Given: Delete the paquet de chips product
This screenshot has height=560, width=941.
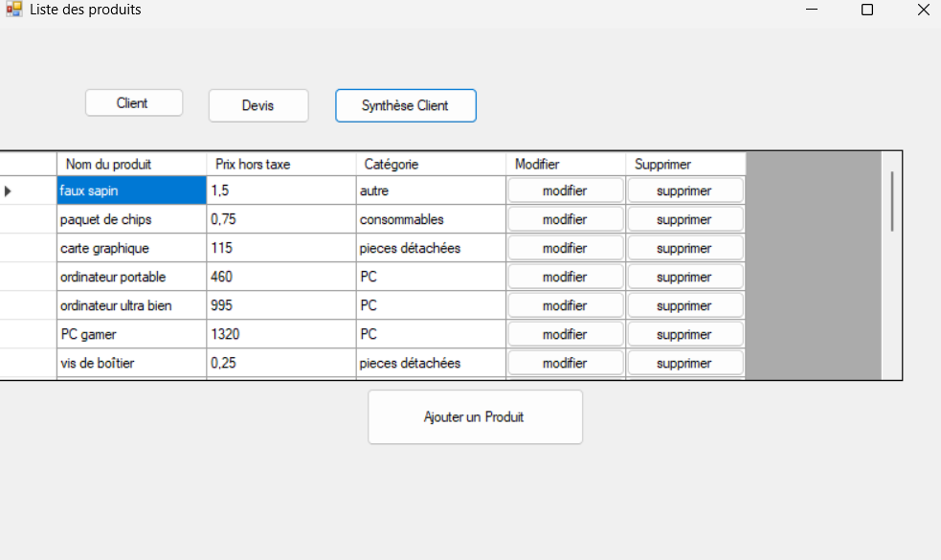Looking at the screenshot, I should tap(684, 219).
